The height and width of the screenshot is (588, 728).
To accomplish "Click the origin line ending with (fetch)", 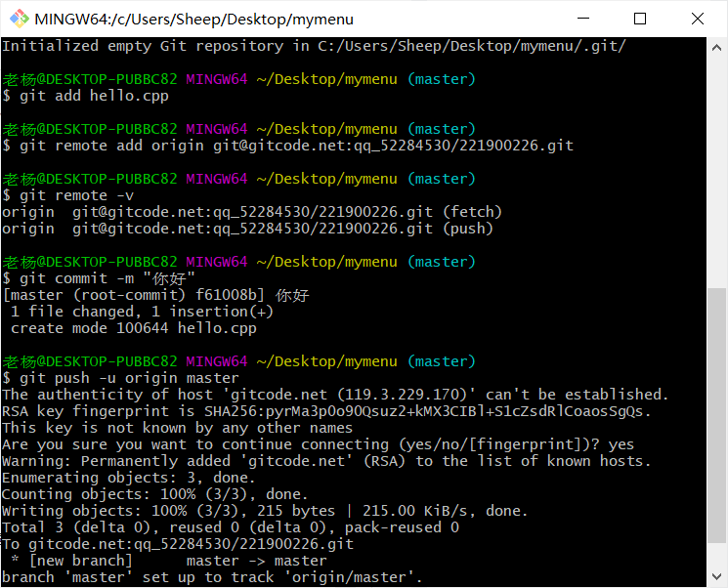I will pyautogui.click(x=252, y=212).
